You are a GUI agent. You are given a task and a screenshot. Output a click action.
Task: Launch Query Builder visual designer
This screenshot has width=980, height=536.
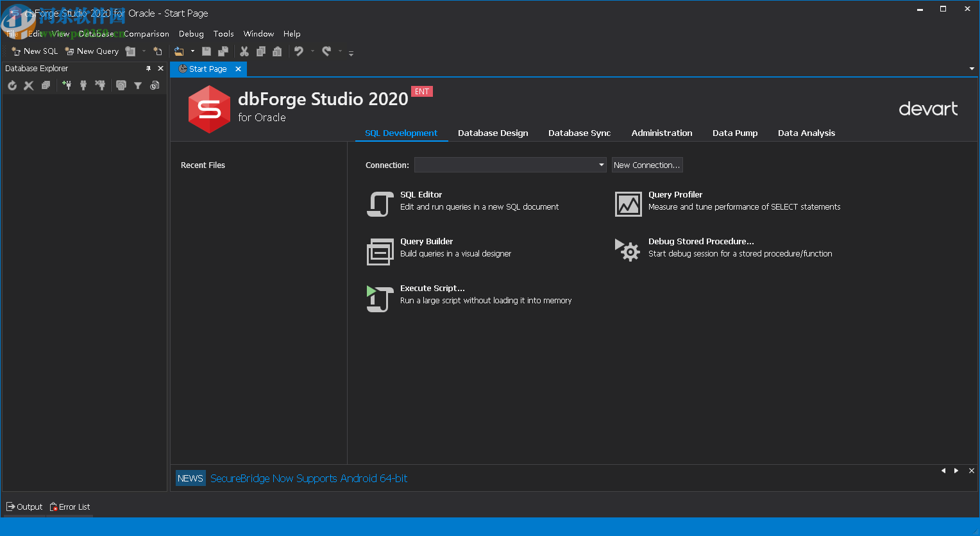[427, 241]
